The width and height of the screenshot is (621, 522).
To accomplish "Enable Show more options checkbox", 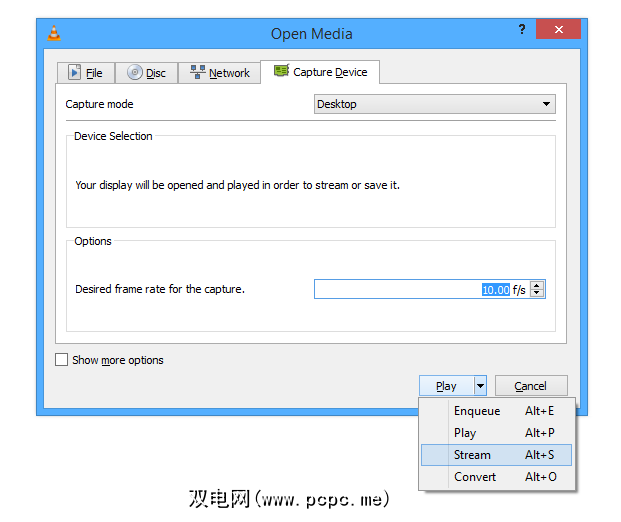I will click(x=61, y=360).
